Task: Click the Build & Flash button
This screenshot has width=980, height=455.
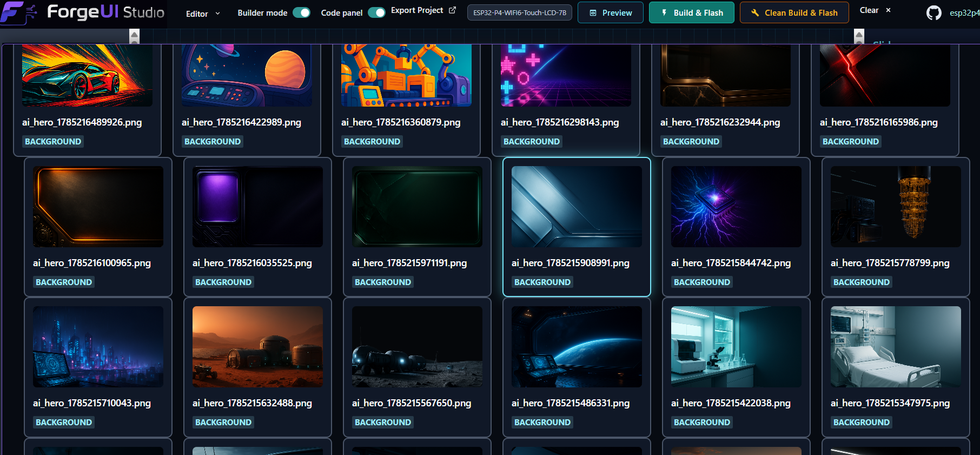Action: [x=692, y=12]
